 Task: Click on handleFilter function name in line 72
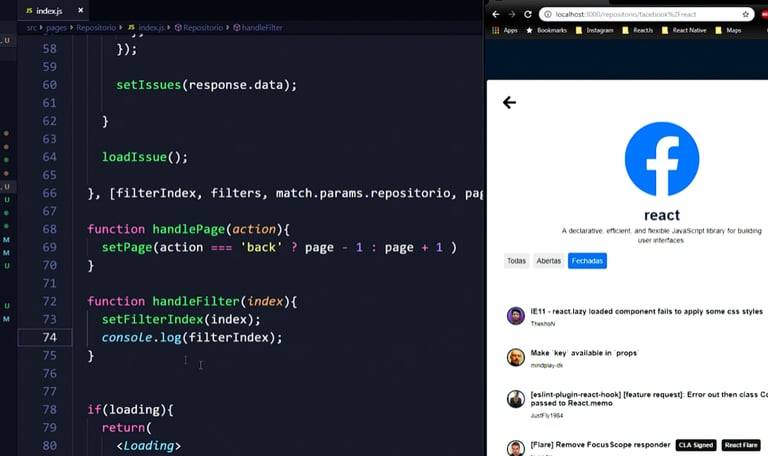pos(196,301)
